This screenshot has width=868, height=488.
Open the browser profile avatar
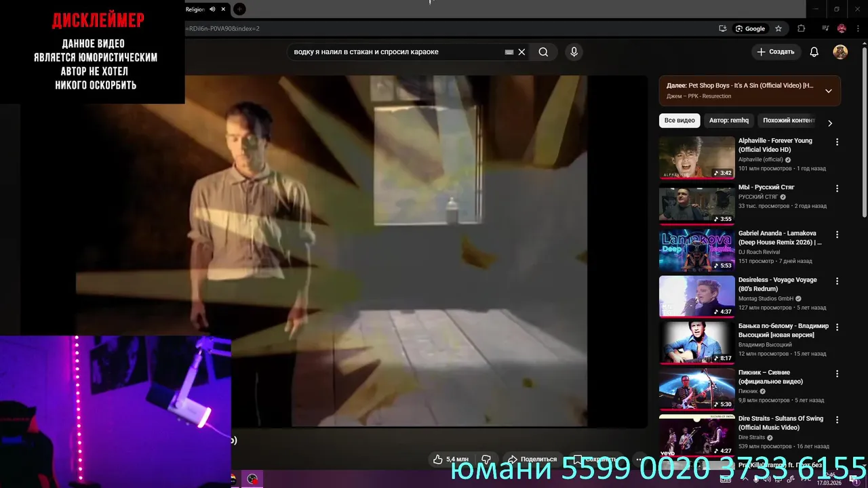[x=842, y=28]
